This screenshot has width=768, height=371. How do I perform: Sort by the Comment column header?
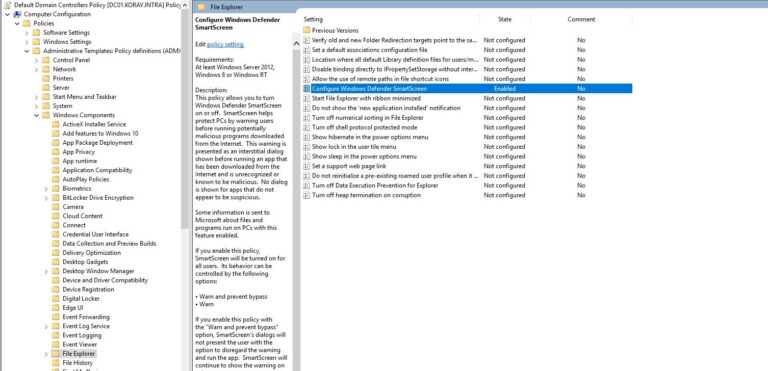tap(581, 20)
